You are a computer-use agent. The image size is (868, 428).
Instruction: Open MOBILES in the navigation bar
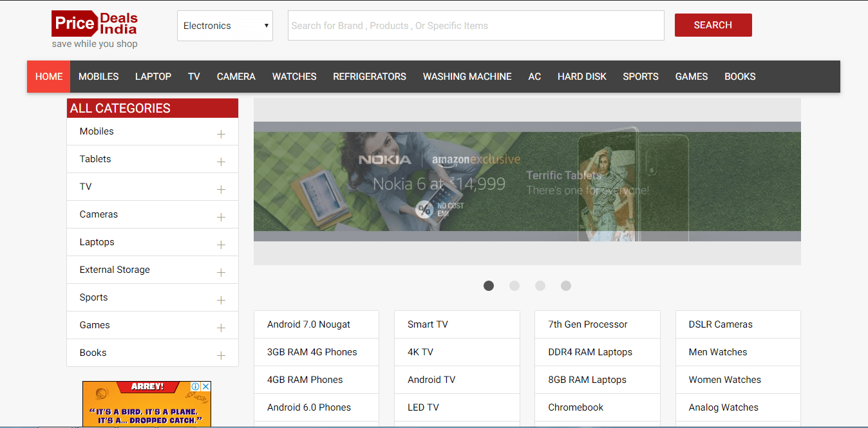click(99, 77)
